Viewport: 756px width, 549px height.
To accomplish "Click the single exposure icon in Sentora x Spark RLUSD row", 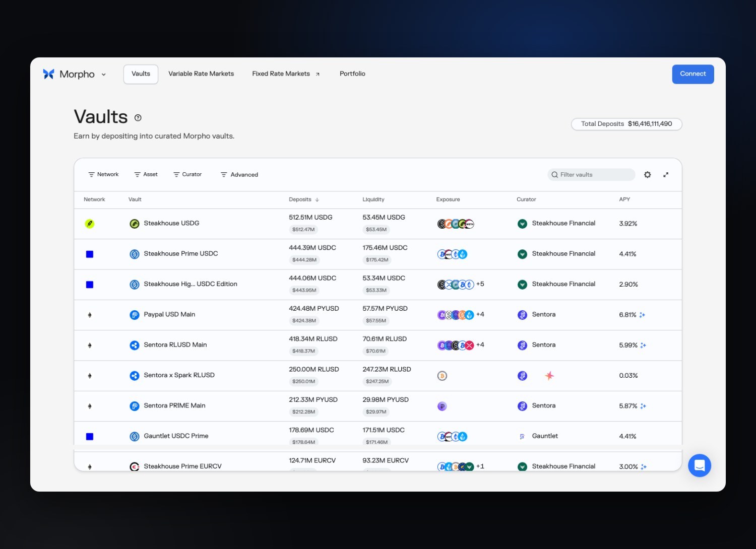I will [x=442, y=376].
